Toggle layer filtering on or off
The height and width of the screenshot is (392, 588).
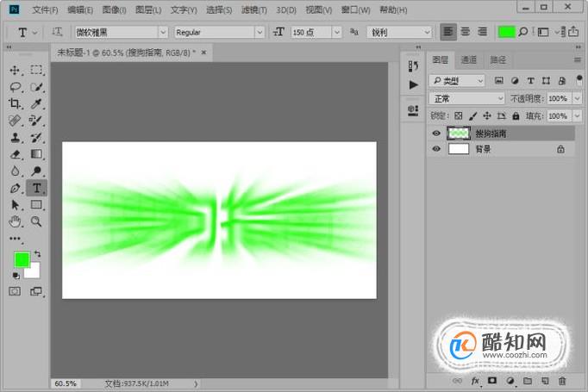tap(579, 80)
